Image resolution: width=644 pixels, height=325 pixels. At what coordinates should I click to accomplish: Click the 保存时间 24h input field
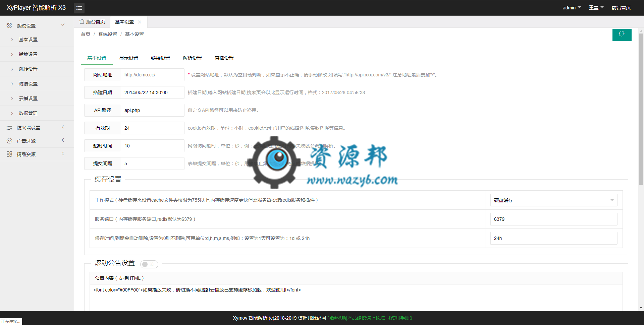point(554,238)
